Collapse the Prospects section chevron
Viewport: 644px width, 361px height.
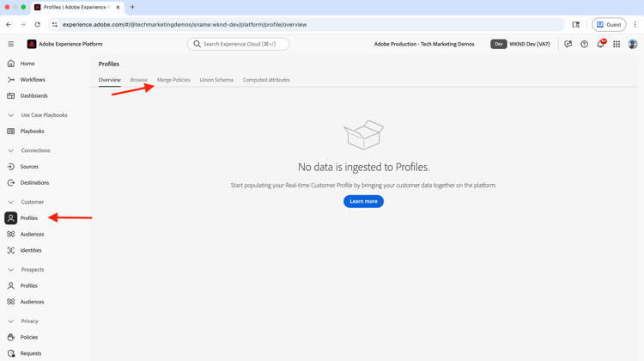pyautogui.click(x=11, y=270)
